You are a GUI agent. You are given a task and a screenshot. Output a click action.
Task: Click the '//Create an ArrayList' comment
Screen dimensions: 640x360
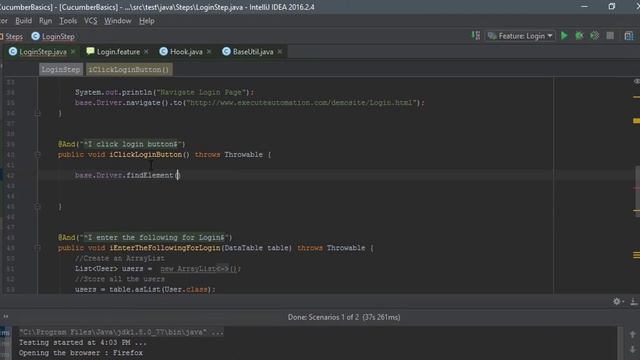[x=120, y=258]
